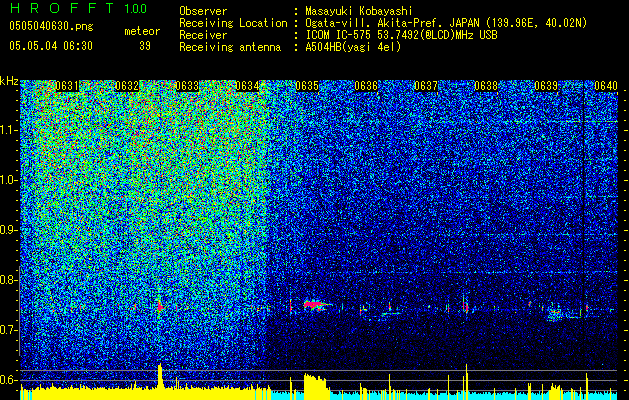
Task: Click the 0634 time marker
Action: (247, 86)
